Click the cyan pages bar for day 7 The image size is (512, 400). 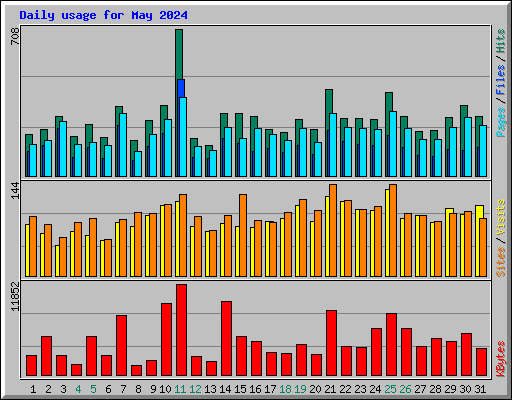pyautogui.click(x=123, y=145)
